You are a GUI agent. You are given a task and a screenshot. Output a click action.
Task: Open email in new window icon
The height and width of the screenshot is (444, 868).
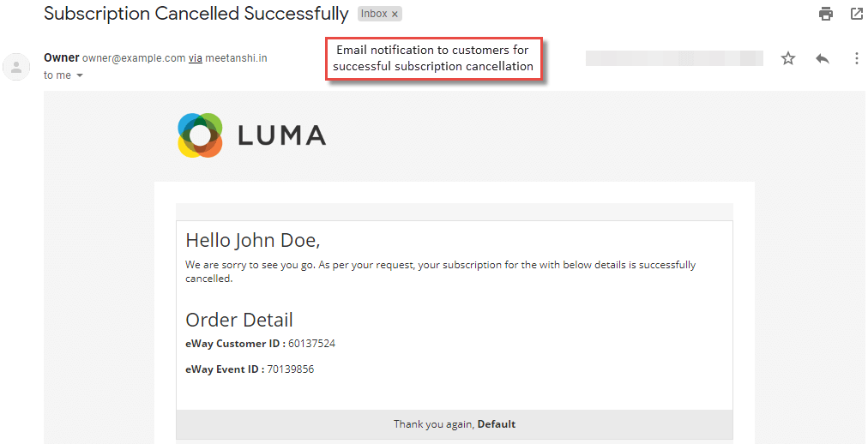(x=856, y=14)
